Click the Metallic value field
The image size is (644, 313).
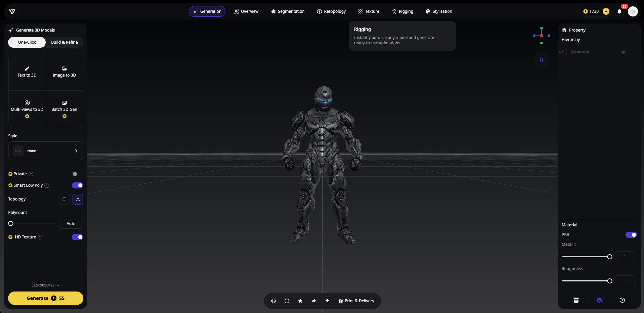click(625, 257)
